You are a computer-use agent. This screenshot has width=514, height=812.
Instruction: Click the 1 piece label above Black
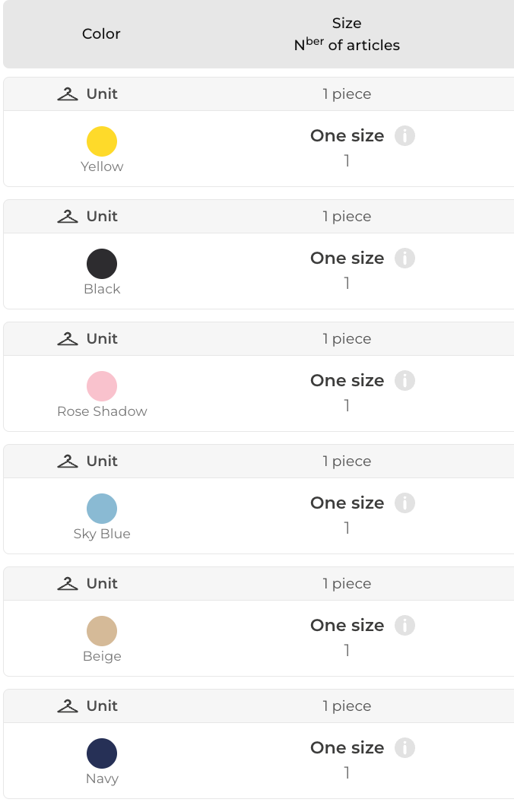tap(347, 217)
